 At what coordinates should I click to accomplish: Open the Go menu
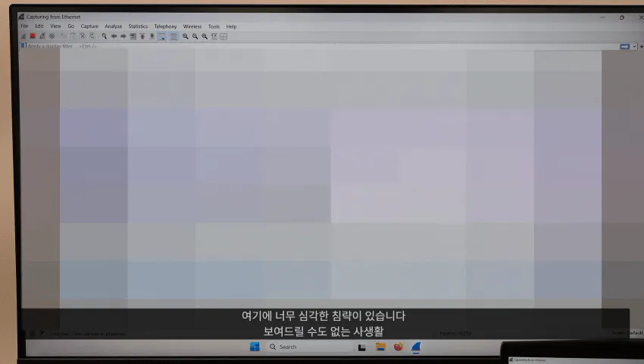click(x=71, y=26)
